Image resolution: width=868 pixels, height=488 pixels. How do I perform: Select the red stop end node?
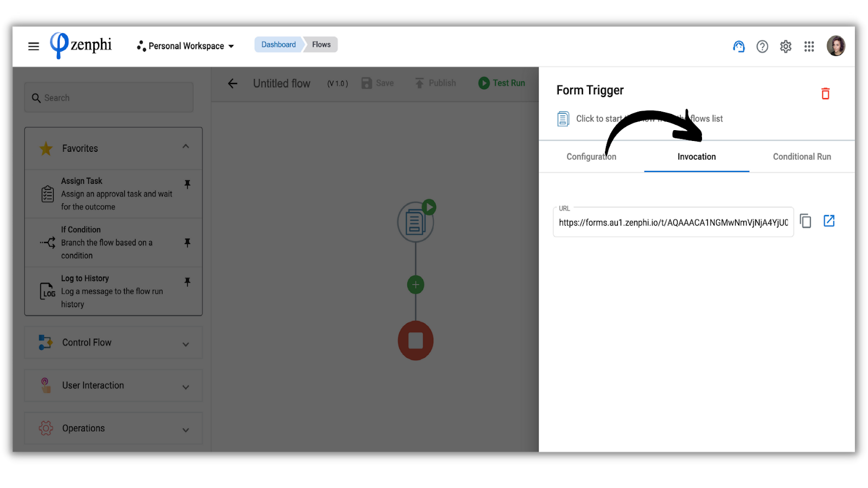coord(416,341)
